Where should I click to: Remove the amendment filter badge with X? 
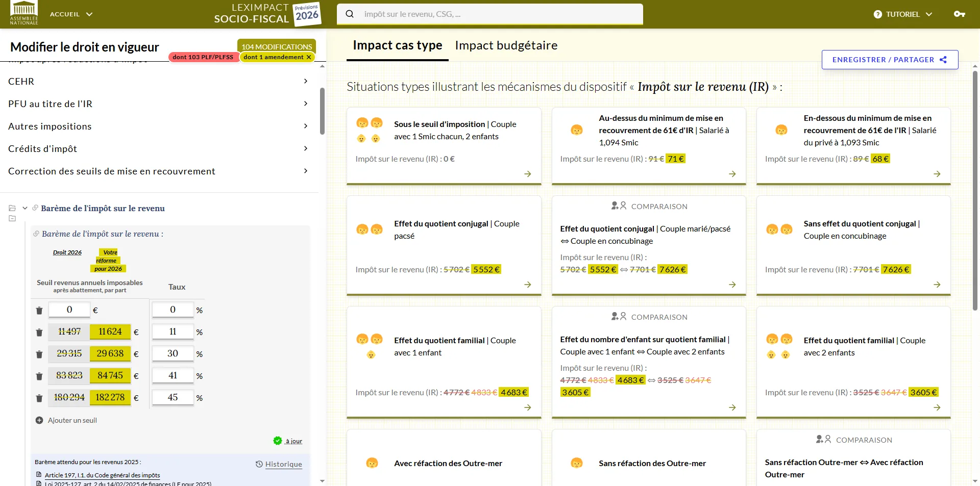(309, 57)
